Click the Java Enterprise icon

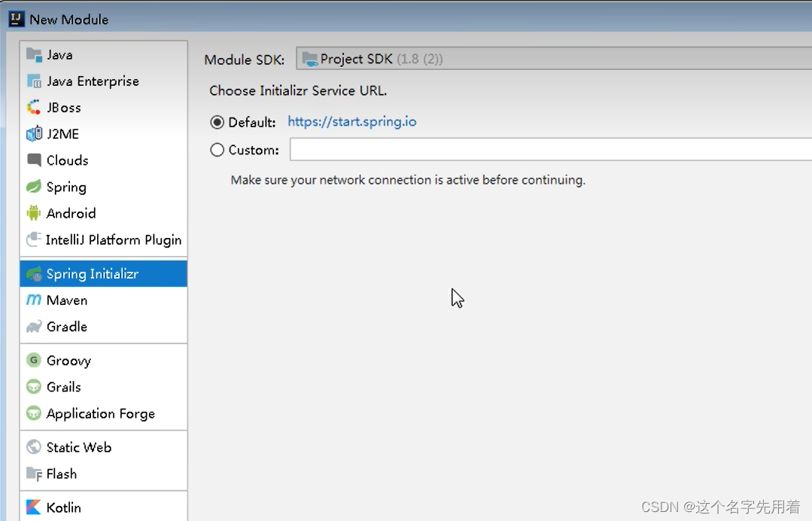tap(34, 81)
